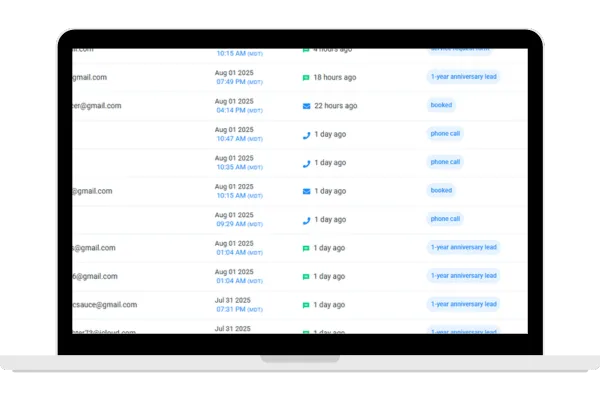Click the 10:35 AM time link
Viewport: 600px width, 400px height.
pos(240,167)
